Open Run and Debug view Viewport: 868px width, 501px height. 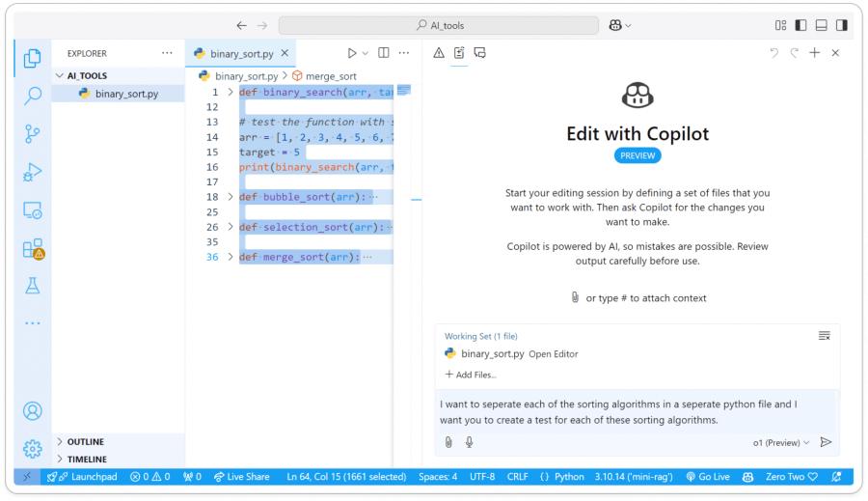coord(33,173)
